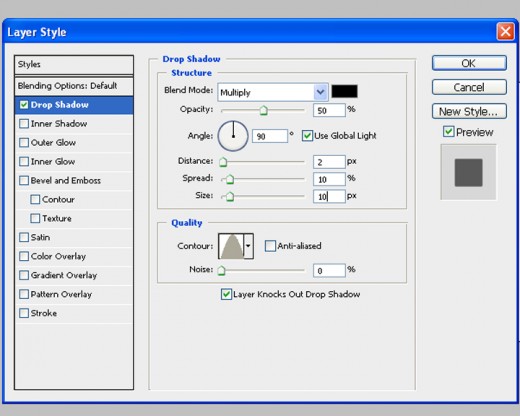The width and height of the screenshot is (520, 416).
Task: Click the Cancel button
Action: coord(469,87)
